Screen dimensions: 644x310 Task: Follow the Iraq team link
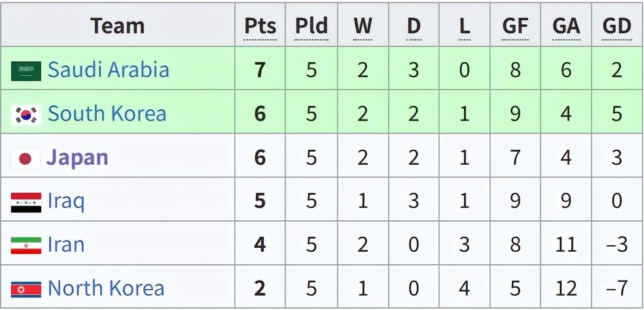coord(66,201)
